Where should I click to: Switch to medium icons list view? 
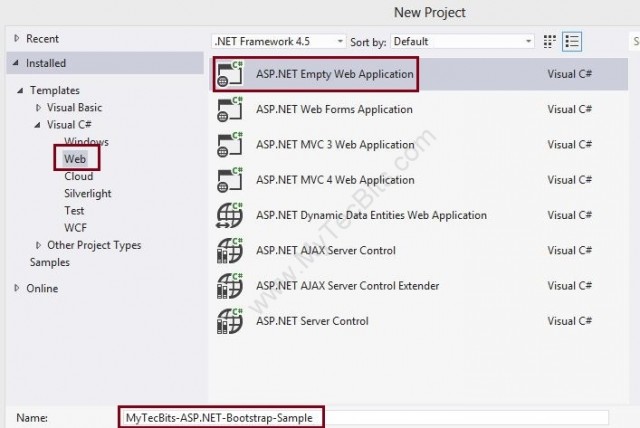click(572, 42)
